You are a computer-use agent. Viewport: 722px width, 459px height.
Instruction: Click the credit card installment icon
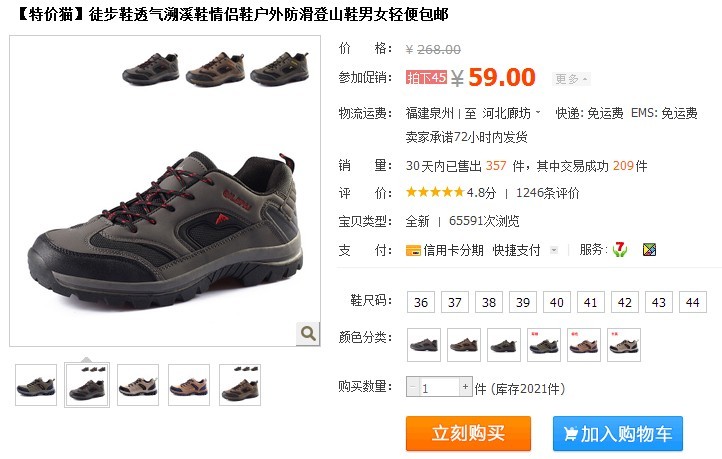point(413,250)
